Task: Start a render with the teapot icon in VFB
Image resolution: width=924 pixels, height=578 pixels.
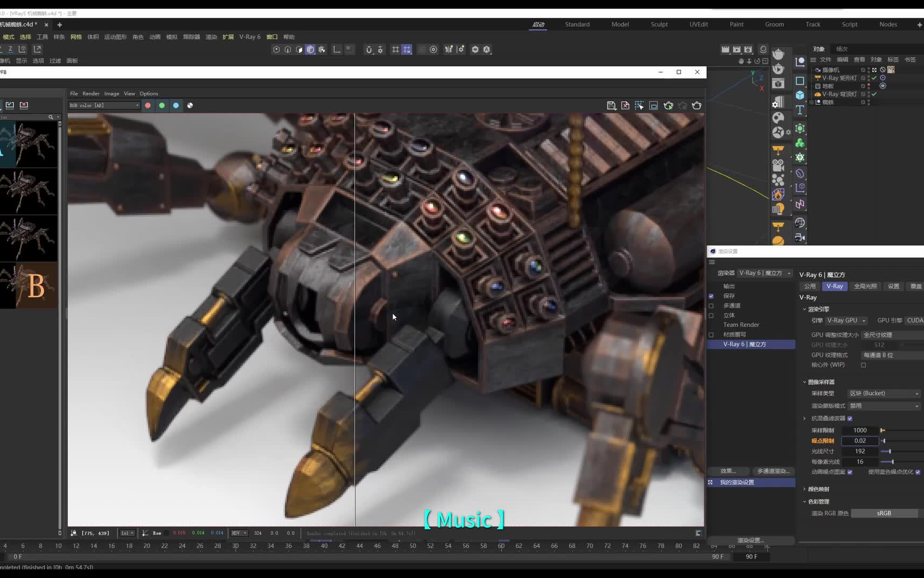Action: pyautogui.click(x=668, y=105)
